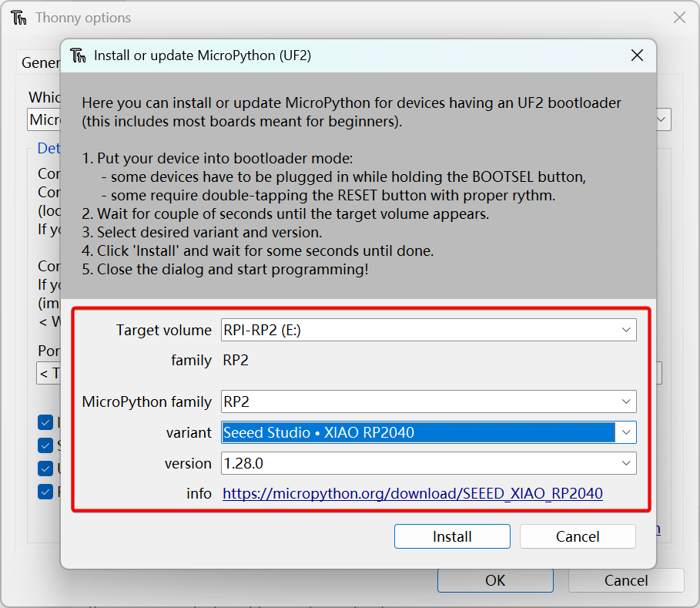Click Thonny icon in options window title bar
The height and width of the screenshot is (608, 700).
point(18,18)
